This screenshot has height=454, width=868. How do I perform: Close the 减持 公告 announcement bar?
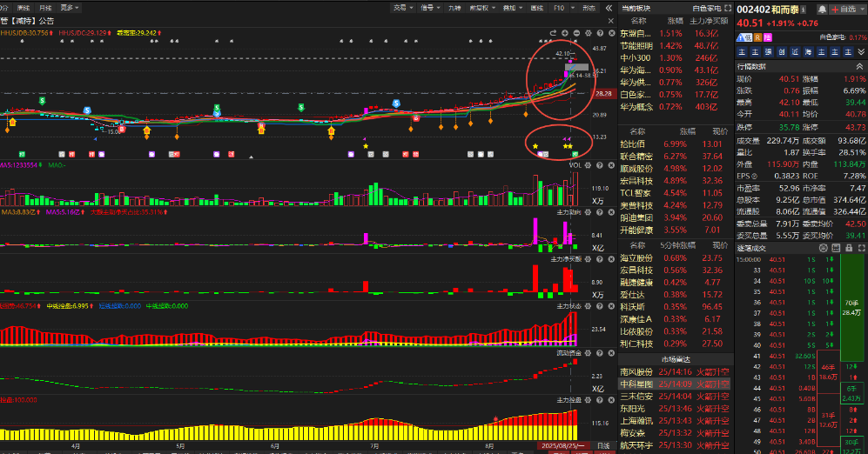pyautogui.click(x=610, y=21)
